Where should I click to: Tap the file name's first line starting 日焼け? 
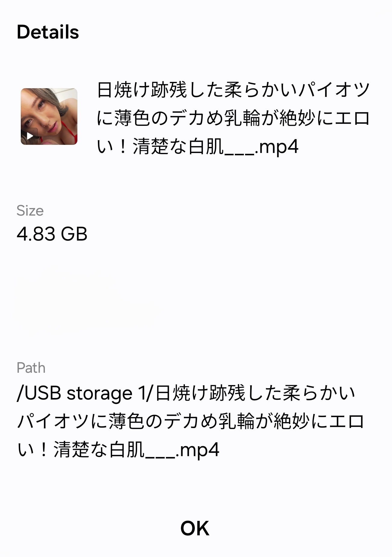(233, 90)
